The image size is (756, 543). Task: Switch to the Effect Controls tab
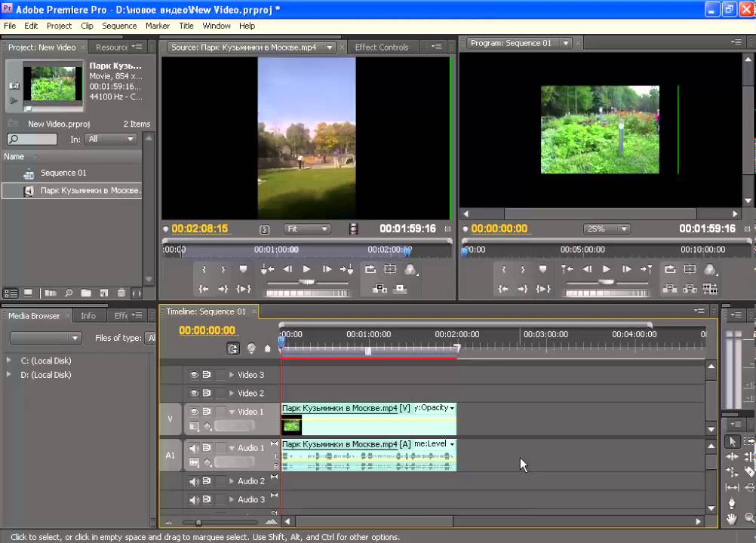pos(381,47)
